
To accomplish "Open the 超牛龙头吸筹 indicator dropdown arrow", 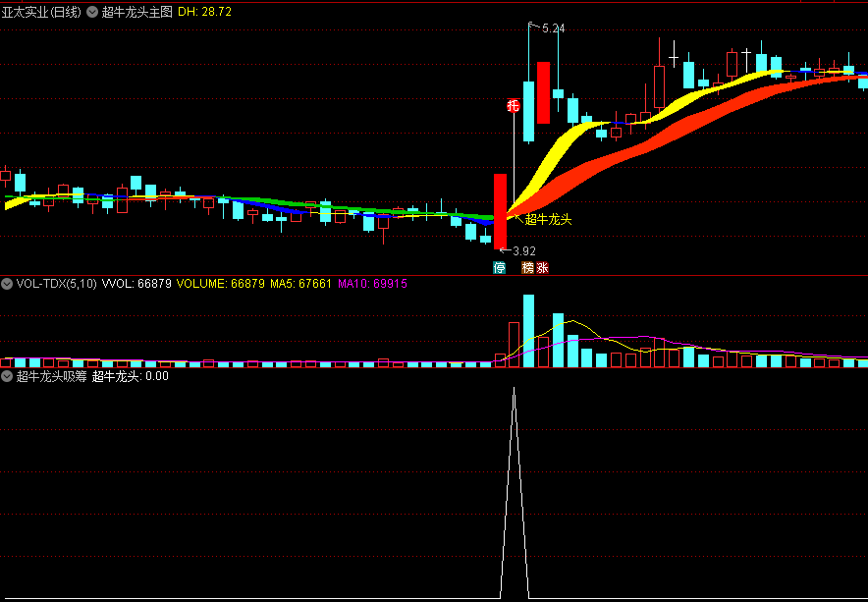I will [x=7, y=376].
